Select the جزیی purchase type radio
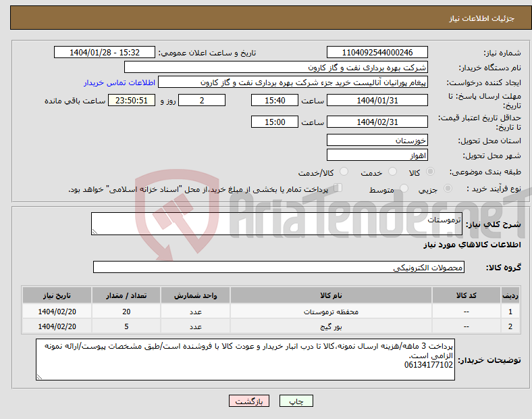Screen dimensions: 532x419 pyautogui.click(x=448, y=189)
